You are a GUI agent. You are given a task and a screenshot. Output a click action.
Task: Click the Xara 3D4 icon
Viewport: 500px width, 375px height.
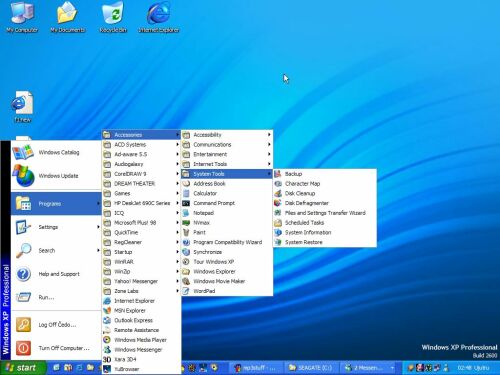[107, 359]
